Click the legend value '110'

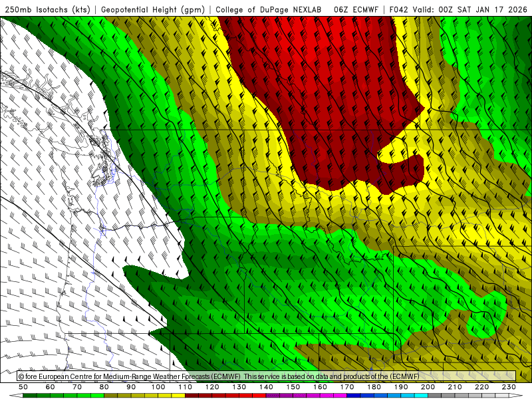pyautogui.click(x=186, y=387)
